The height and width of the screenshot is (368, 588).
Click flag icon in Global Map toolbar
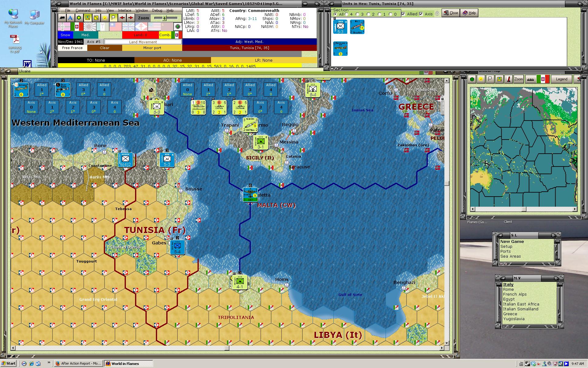[x=490, y=79]
